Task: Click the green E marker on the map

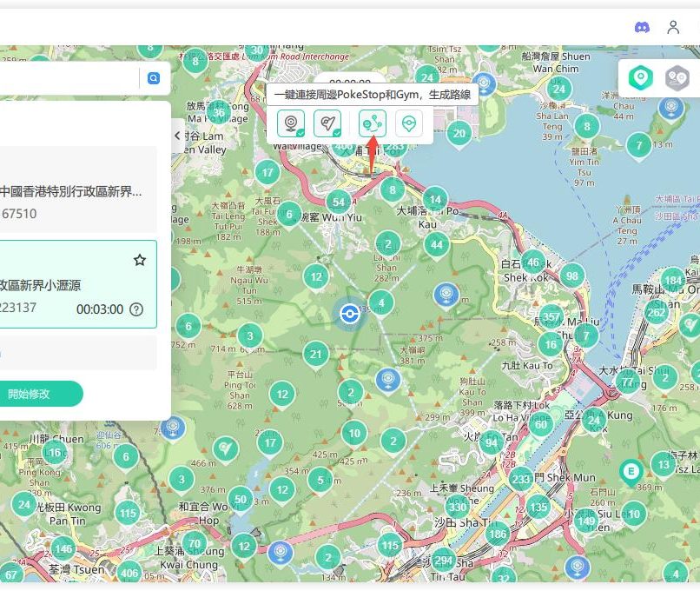Action: tap(631, 471)
